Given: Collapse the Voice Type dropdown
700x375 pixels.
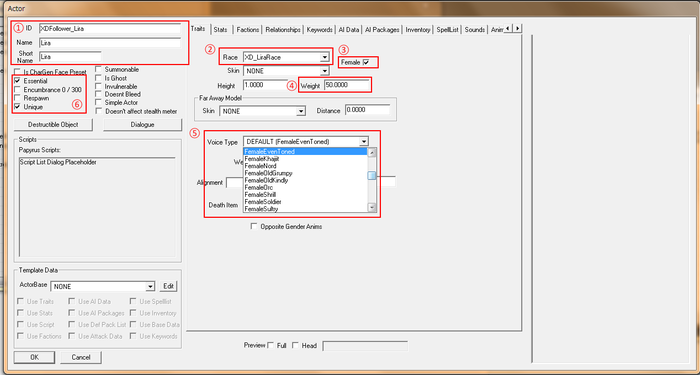Looking at the screenshot, I should [x=364, y=142].
